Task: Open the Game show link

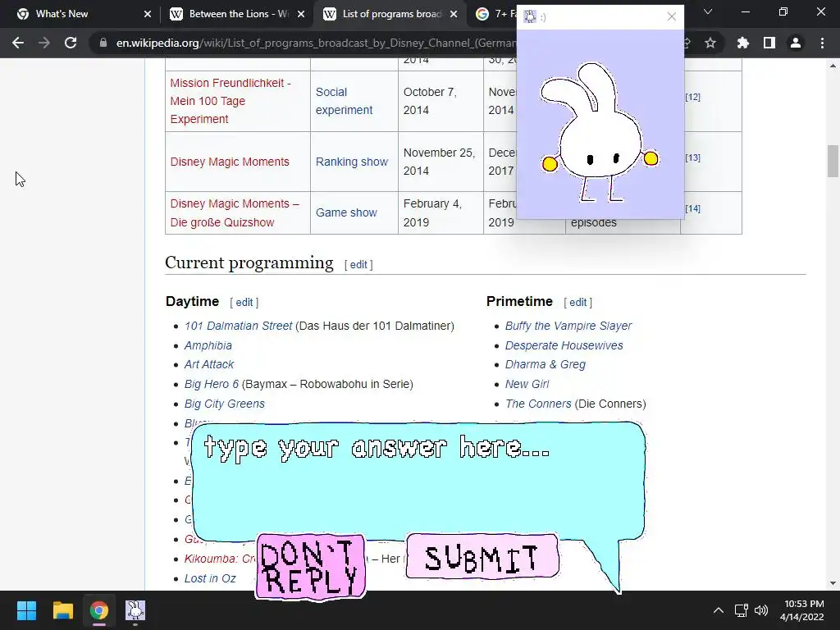Action: (346, 212)
